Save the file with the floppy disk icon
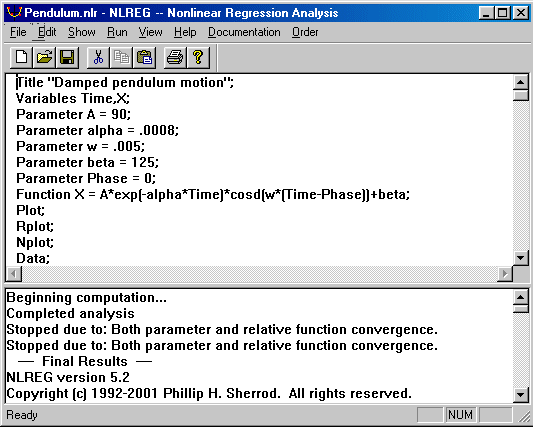 click(67, 57)
